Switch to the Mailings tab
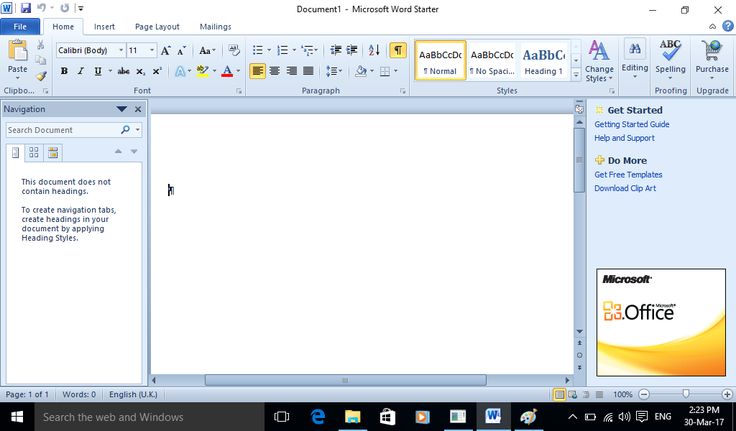736x431 pixels. click(215, 27)
